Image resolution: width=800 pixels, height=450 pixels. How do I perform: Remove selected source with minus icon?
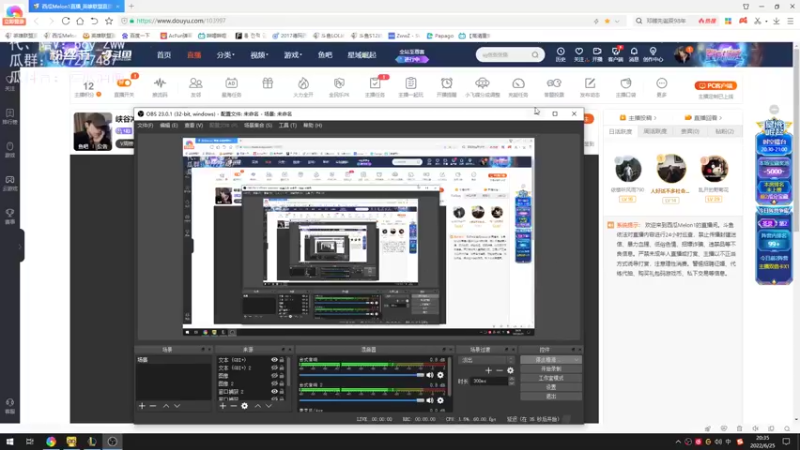click(233, 406)
